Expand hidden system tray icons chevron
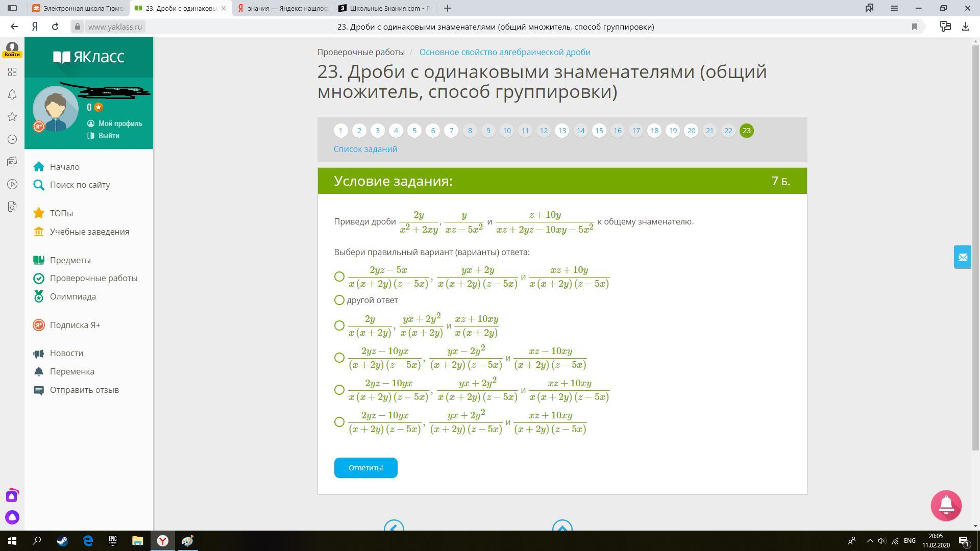980x551 pixels. point(870,541)
